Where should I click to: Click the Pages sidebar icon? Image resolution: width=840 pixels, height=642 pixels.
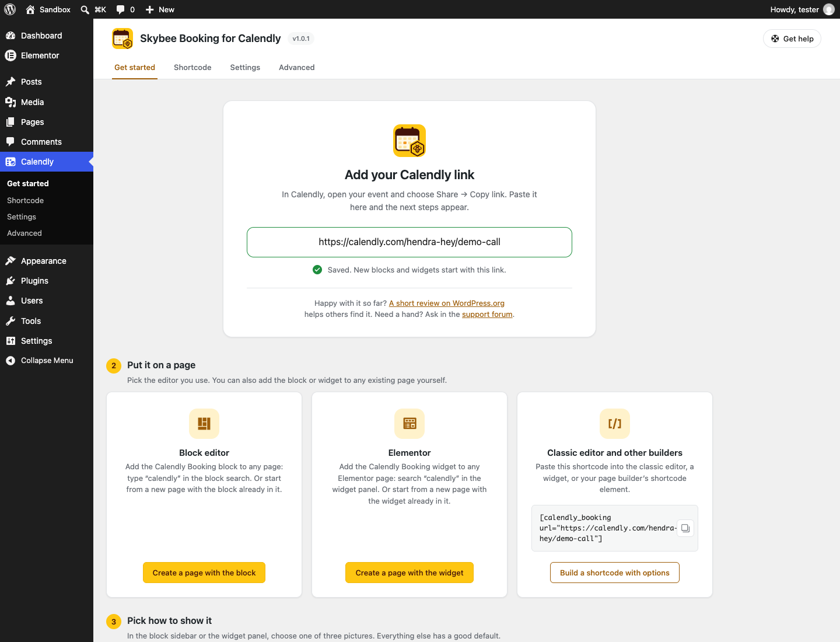click(10, 122)
